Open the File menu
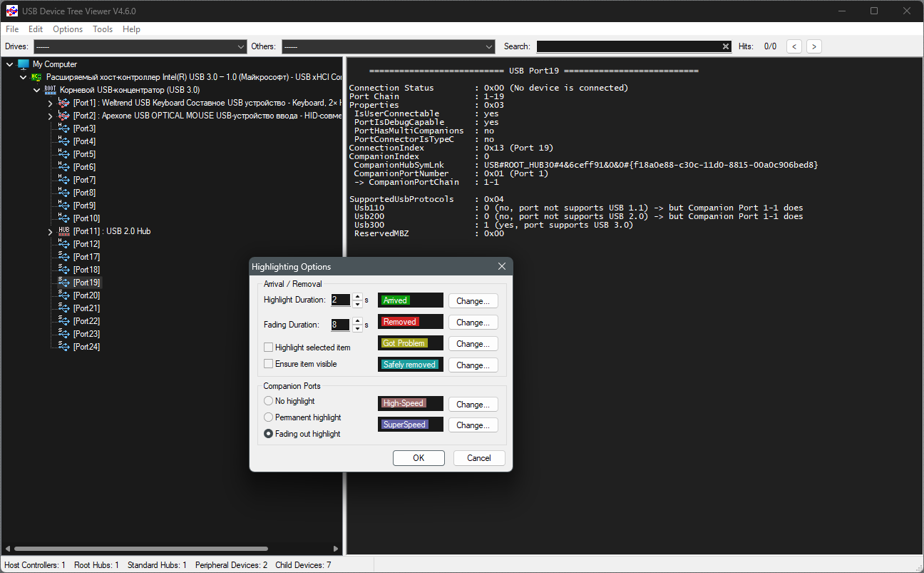This screenshot has height=573, width=924. tap(12, 29)
